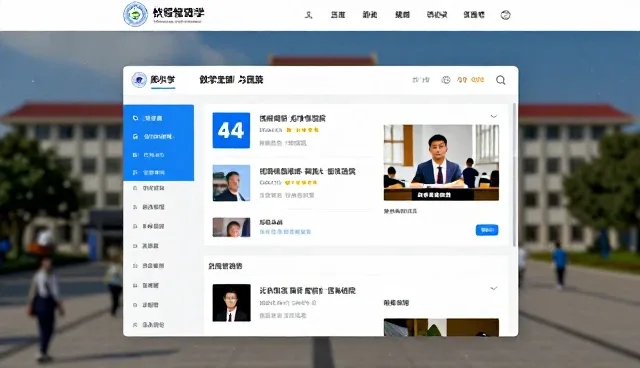This screenshot has width=640, height=368.
Task: Click the vertical scrollbar of the white card
Action: (x=514, y=175)
